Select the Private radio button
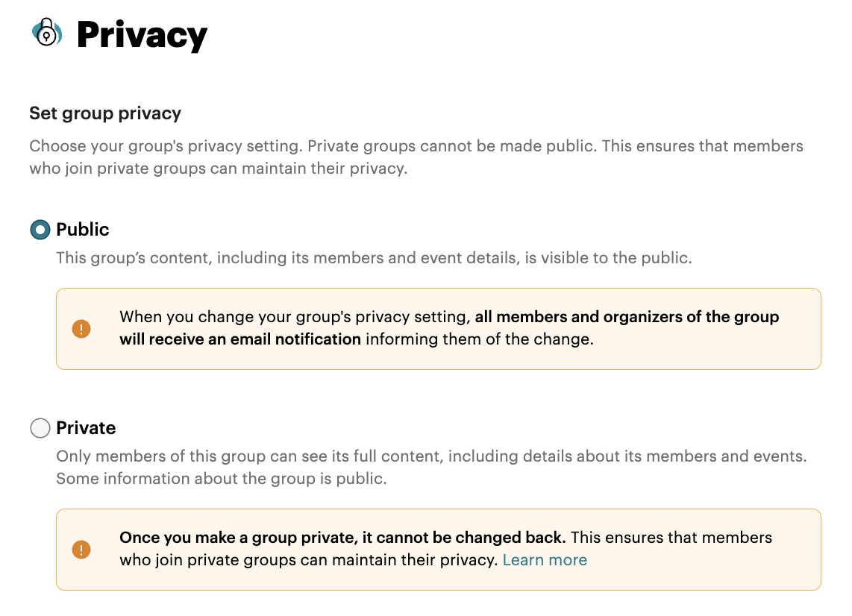 40,428
